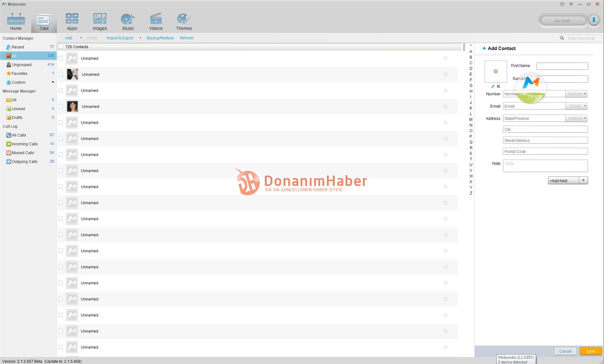Check the second contact's checkbox
604x364 pixels.
point(61,74)
